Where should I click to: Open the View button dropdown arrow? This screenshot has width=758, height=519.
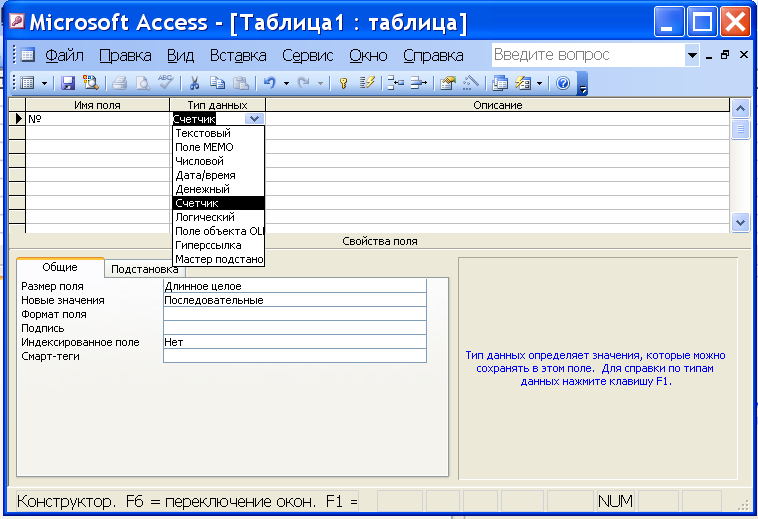click(x=44, y=84)
